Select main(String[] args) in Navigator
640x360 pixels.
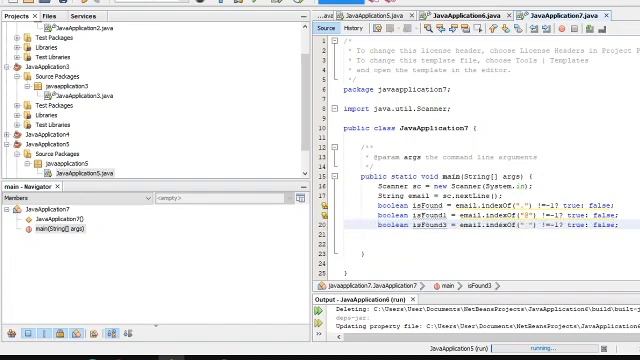click(x=60, y=229)
